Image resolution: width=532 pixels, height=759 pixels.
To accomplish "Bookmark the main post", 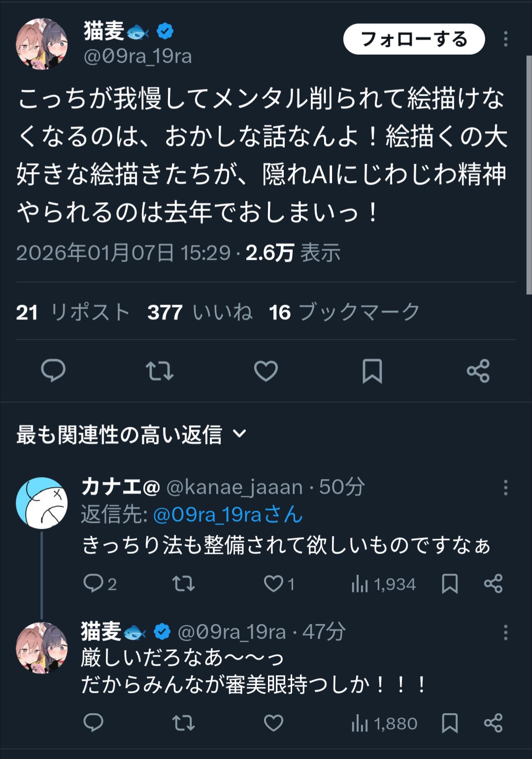I will tap(372, 371).
